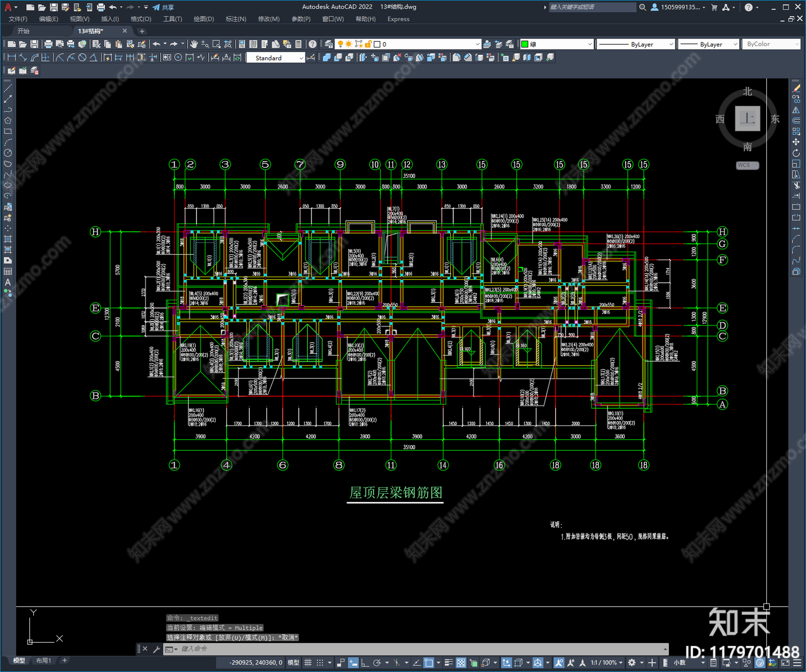This screenshot has height=672, width=806.
Task: Toggle Transparency display in the status bar
Action: point(461,662)
